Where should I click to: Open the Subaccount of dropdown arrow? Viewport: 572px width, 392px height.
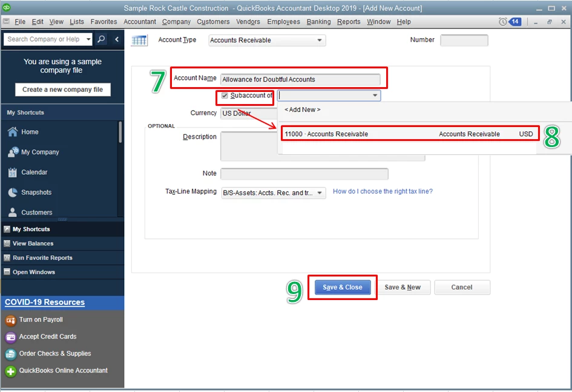point(375,96)
